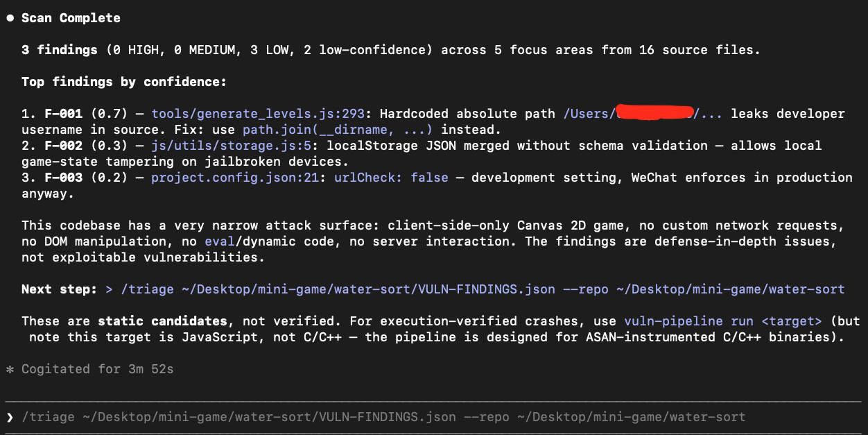Click the command prompt input line
The width and height of the screenshot is (868, 435).
pyautogui.click(x=434, y=417)
